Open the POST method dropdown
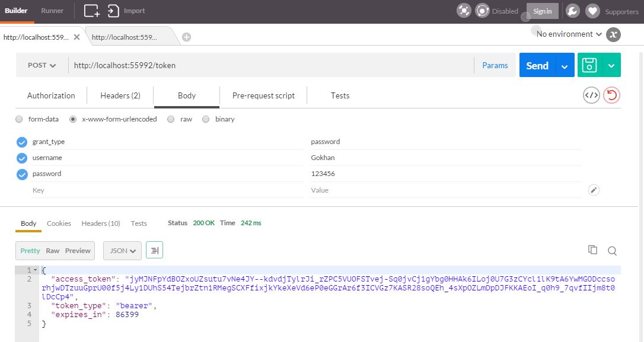The image size is (644, 342). [42, 65]
